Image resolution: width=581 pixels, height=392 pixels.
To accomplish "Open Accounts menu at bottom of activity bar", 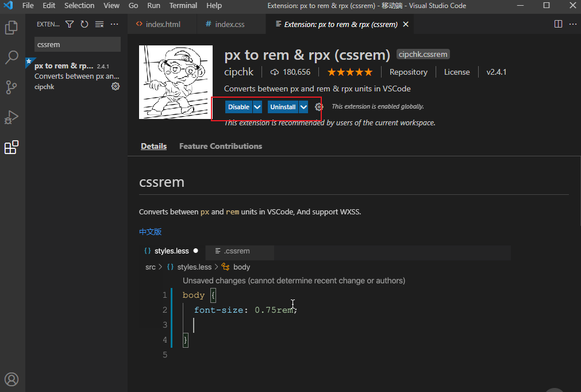I will pyautogui.click(x=11, y=379).
